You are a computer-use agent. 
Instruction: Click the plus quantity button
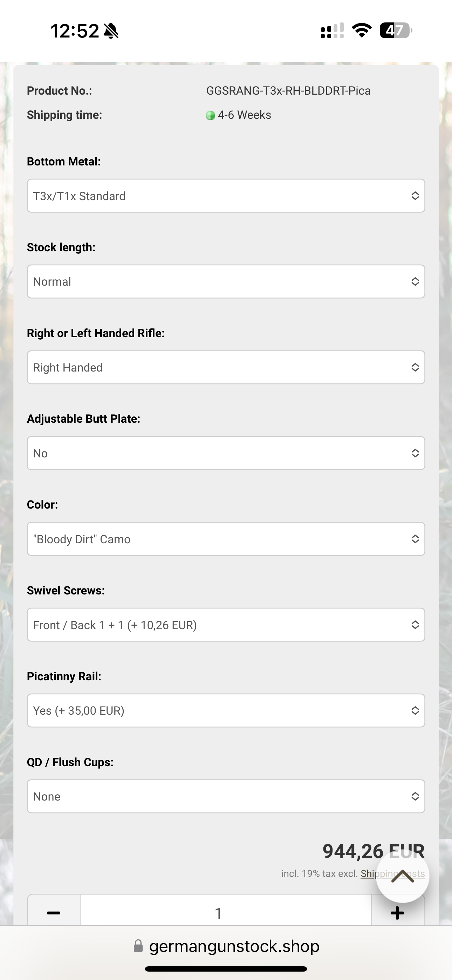pyautogui.click(x=397, y=912)
